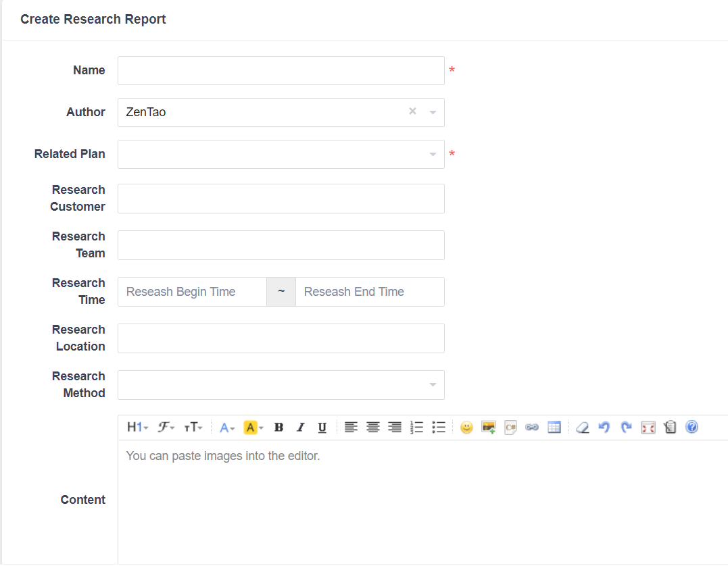
Task: Undo the last editor action
Action: [x=604, y=428]
